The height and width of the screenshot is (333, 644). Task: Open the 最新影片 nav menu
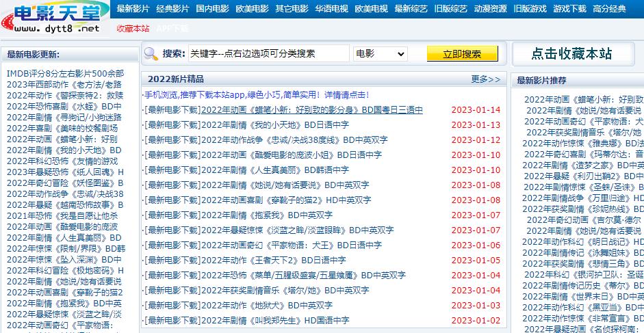coord(133,9)
